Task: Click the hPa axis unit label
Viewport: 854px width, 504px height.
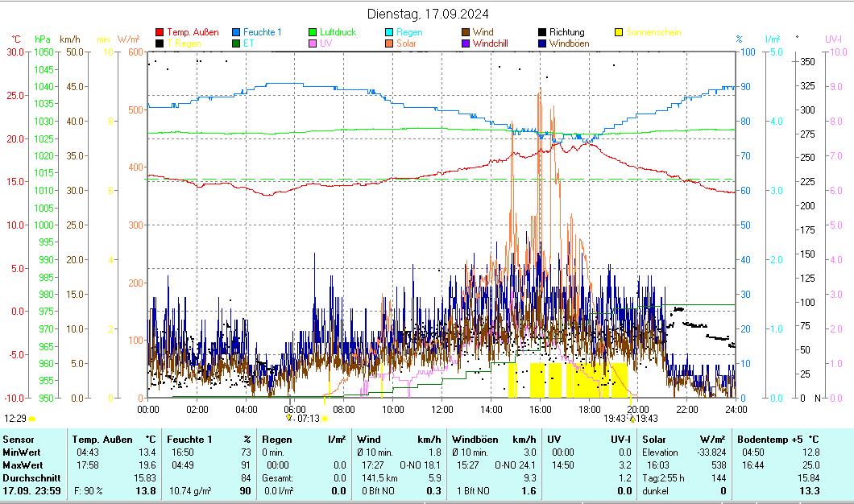Action: tap(43, 39)
